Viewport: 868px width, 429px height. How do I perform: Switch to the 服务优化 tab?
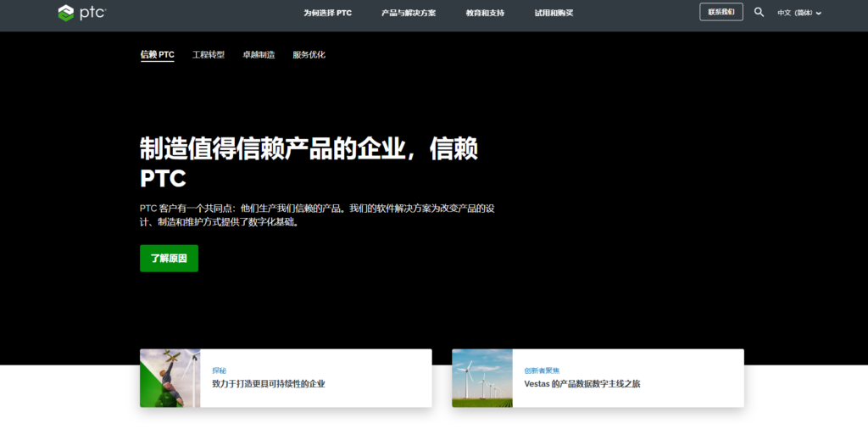tap(309, 54)
